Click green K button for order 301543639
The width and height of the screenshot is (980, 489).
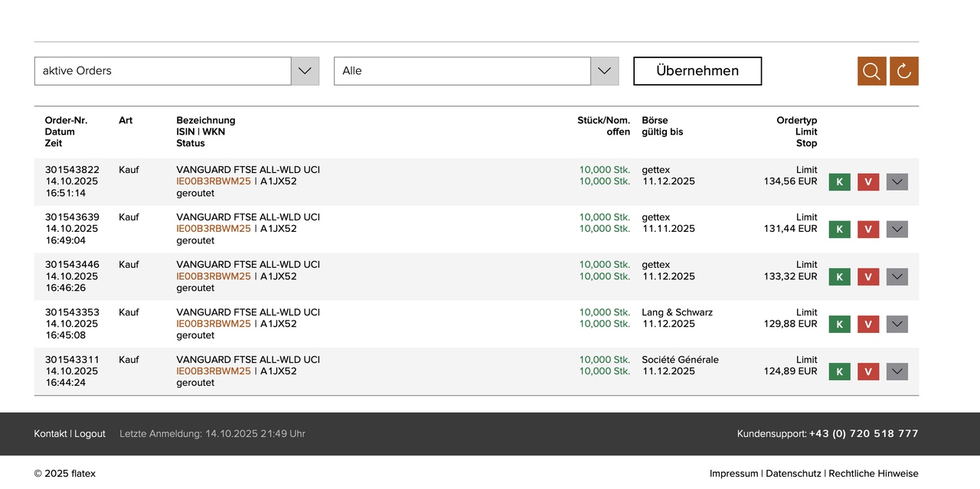click(x=839, y=230)
